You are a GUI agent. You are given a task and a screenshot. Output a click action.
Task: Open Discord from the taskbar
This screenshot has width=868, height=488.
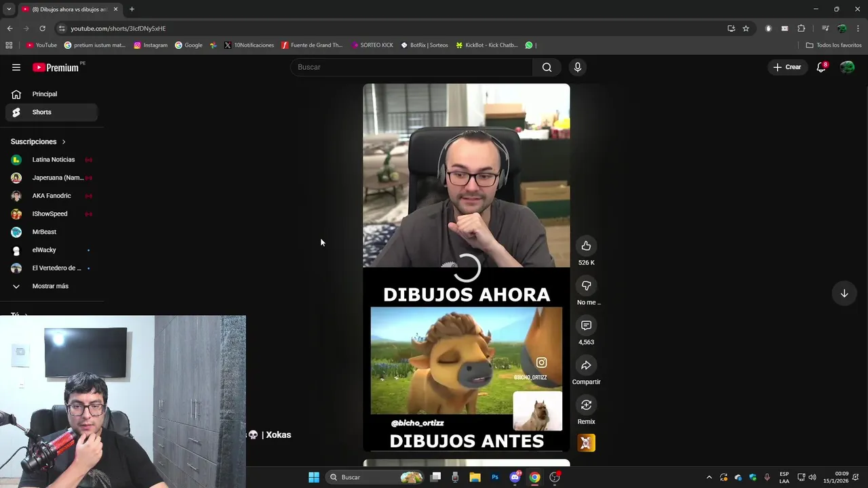click(515, 477)
